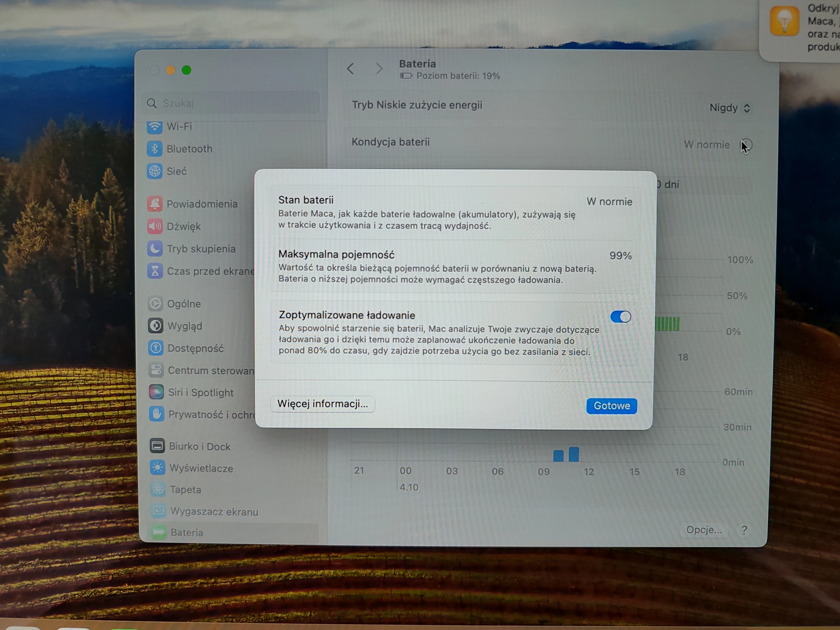Click the Kondycja baterii info button
This screenshot has width=840, height=630.
[747, 145]
